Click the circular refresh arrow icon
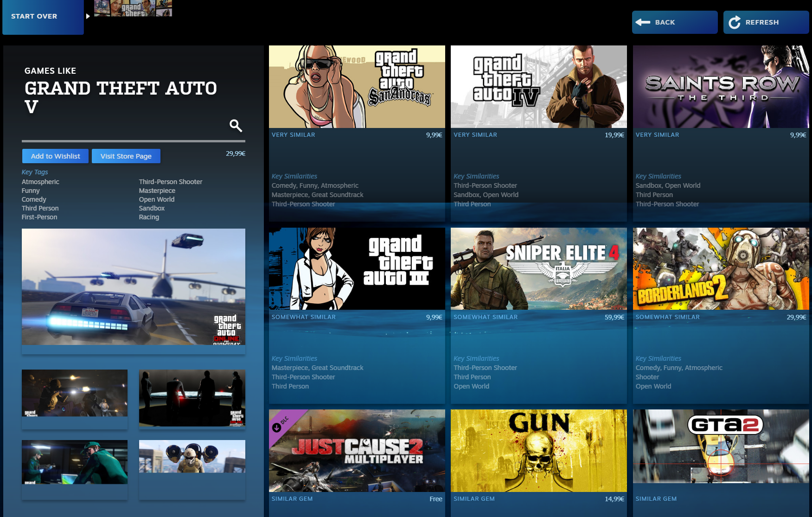 pyautogui.click(x=735, y=22)
